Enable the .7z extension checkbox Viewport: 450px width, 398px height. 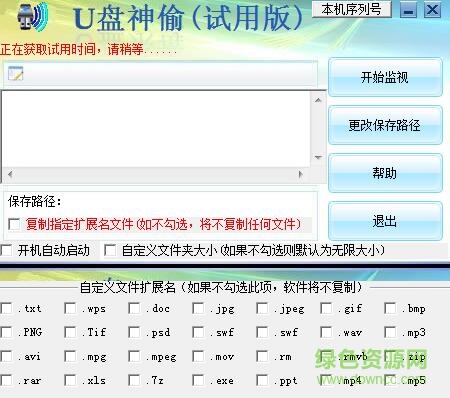click(134, 380)
